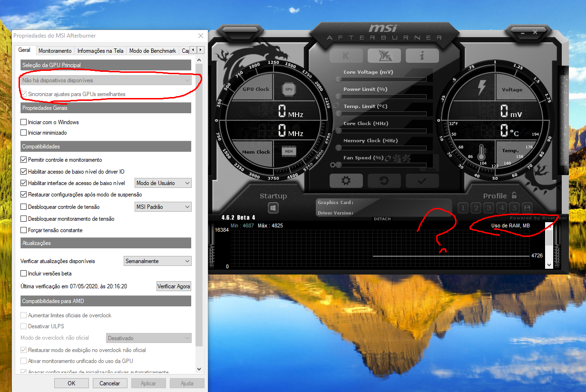Screen dimensions: 586x392
Task: Click the Core Voltage (mV) slider
Action: [382, 79]
